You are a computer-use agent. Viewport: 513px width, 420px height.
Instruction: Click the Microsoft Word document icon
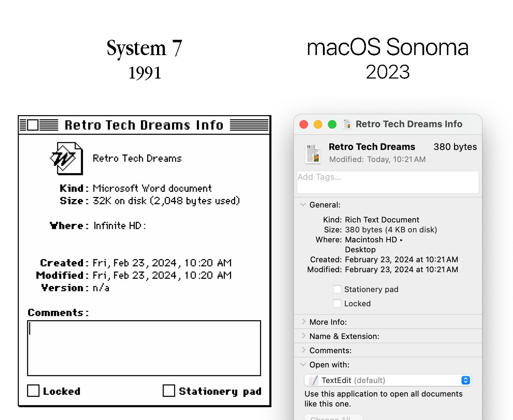pyautogui.click(x=67, y=158)
